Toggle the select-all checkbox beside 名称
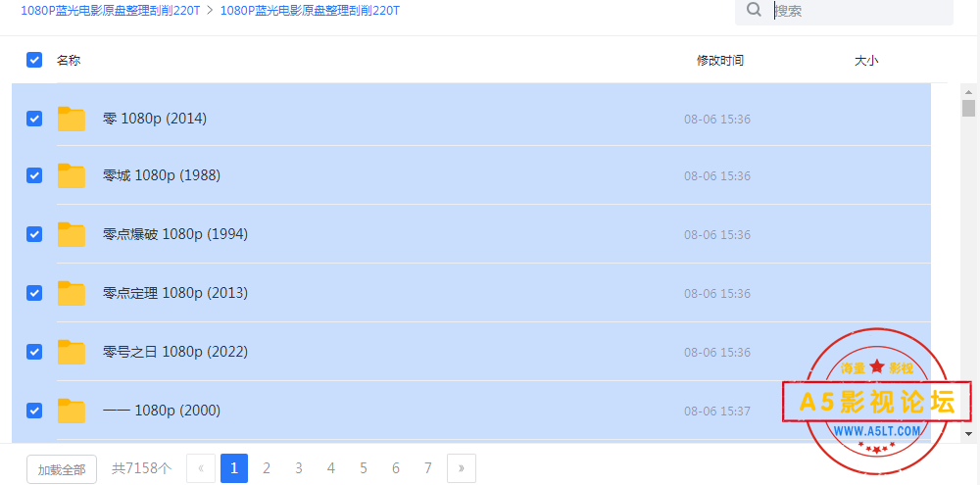980x485 pixels. 33,60
